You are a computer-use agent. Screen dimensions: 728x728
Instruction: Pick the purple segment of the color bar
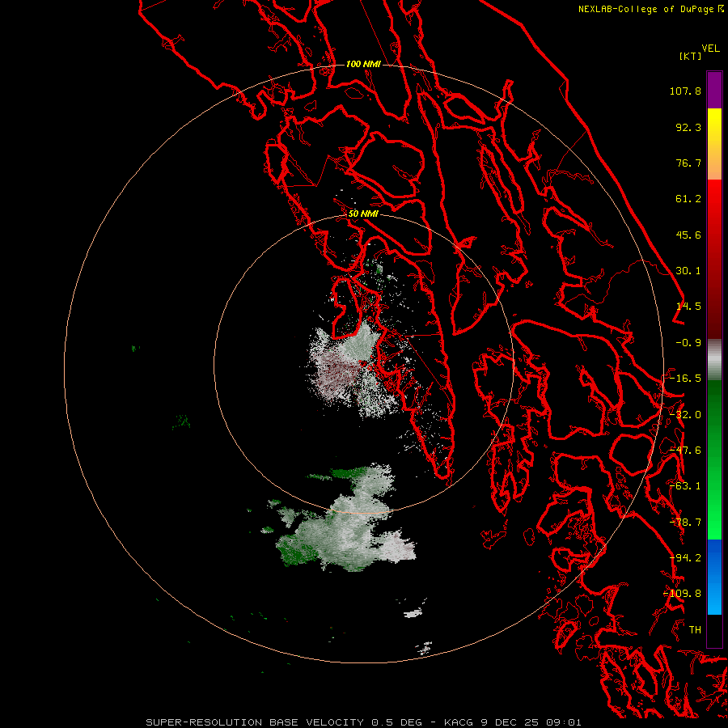(714, 90)
